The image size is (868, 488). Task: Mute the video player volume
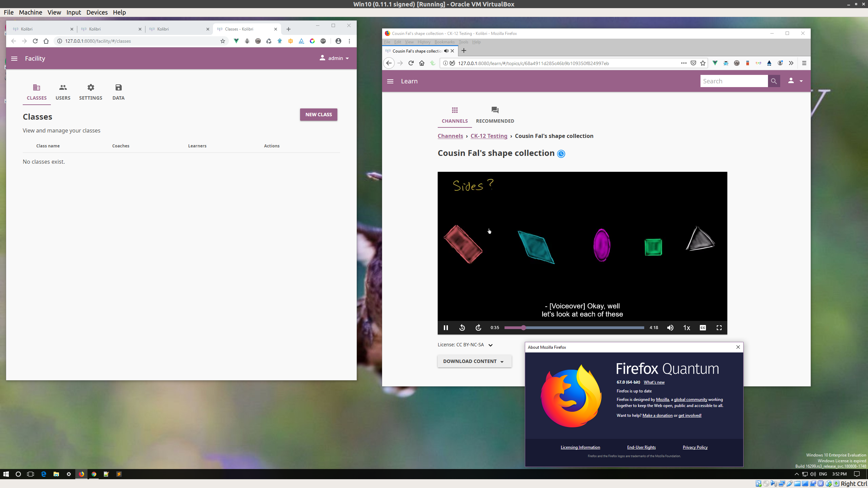[x=670, y=328]
